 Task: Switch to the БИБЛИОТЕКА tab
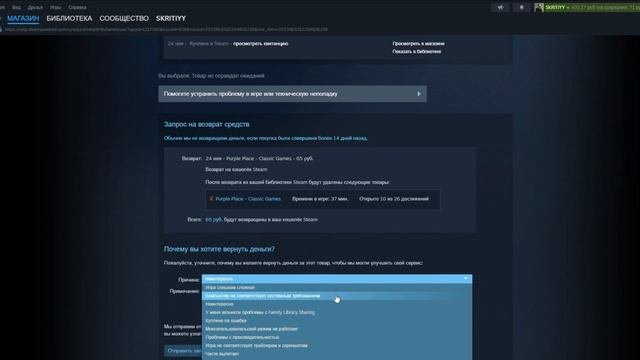[69, 18]
